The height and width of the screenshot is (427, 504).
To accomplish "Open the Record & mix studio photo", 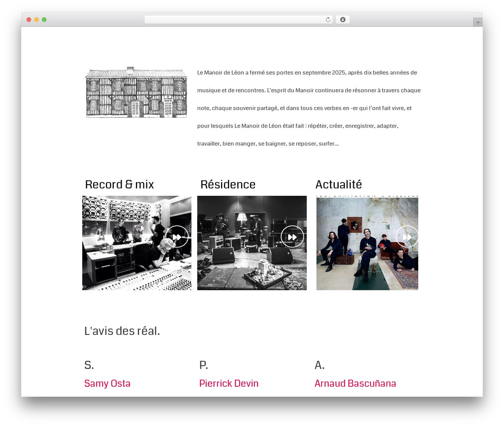I will (137, 243).
